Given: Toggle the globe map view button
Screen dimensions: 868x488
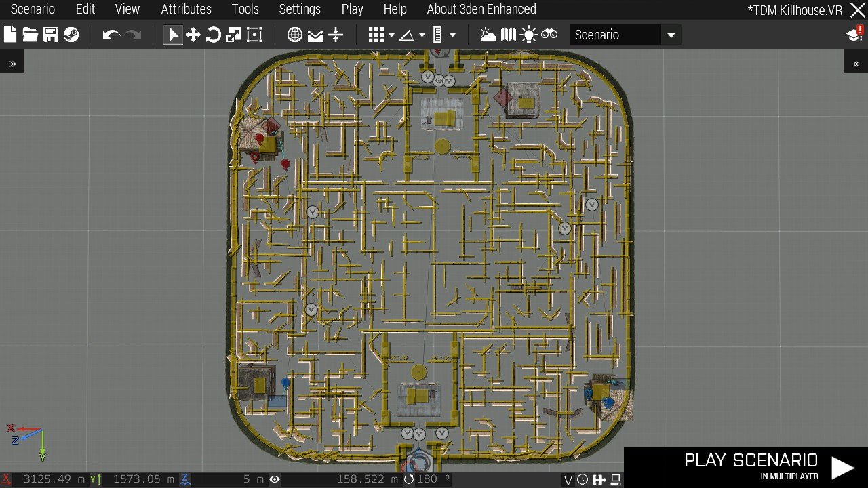Looking at the screenshot, I should [x=295, y=35].
